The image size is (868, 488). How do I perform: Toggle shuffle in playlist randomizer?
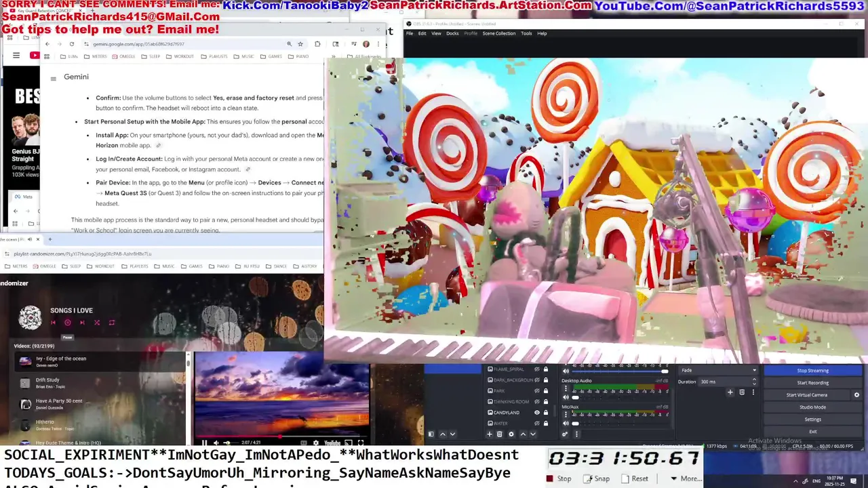click(x=97, y=323)
